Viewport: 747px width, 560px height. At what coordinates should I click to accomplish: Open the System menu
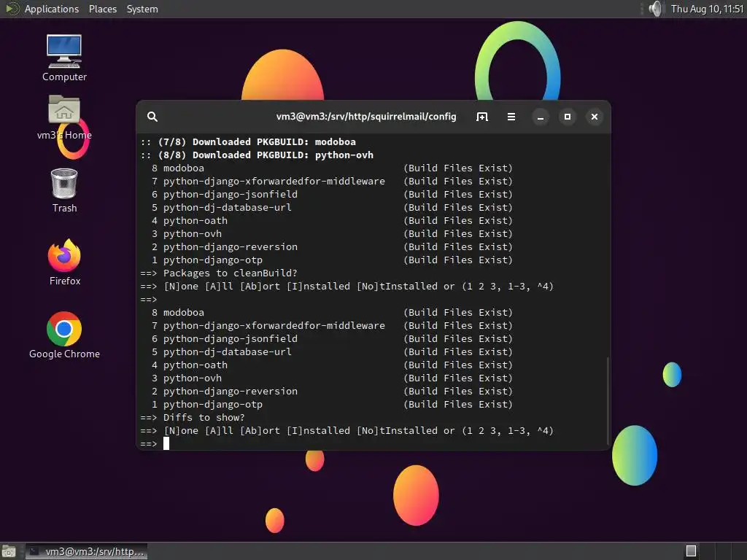pyautogui.click(x=142, y=9)
